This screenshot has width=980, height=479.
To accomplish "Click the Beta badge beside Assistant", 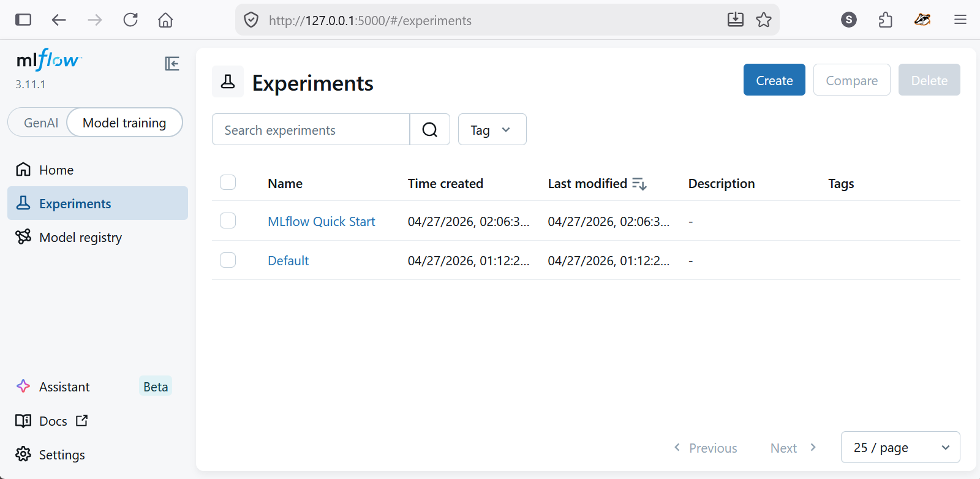I will tap(156, 387).
